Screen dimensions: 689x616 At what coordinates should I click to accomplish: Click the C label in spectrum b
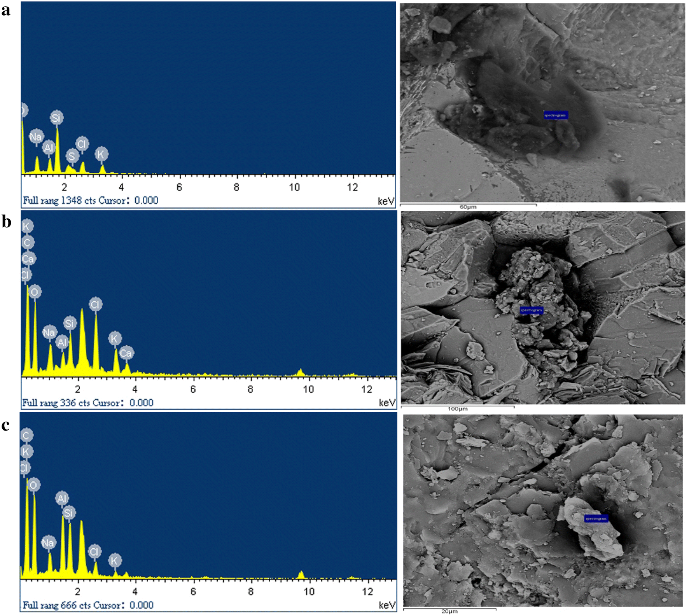(27, 243)
